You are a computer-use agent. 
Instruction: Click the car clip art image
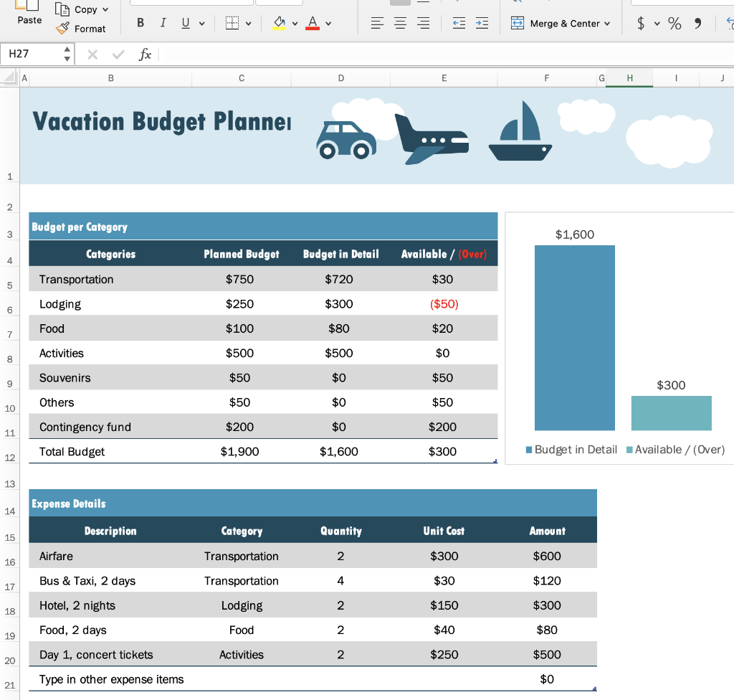click(x=346, y=141)
